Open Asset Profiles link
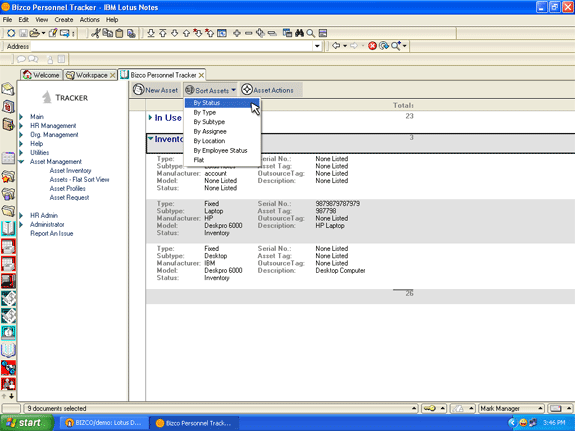Screen dimensions: 575x431 pyautogui.click(x=67, y=189)
